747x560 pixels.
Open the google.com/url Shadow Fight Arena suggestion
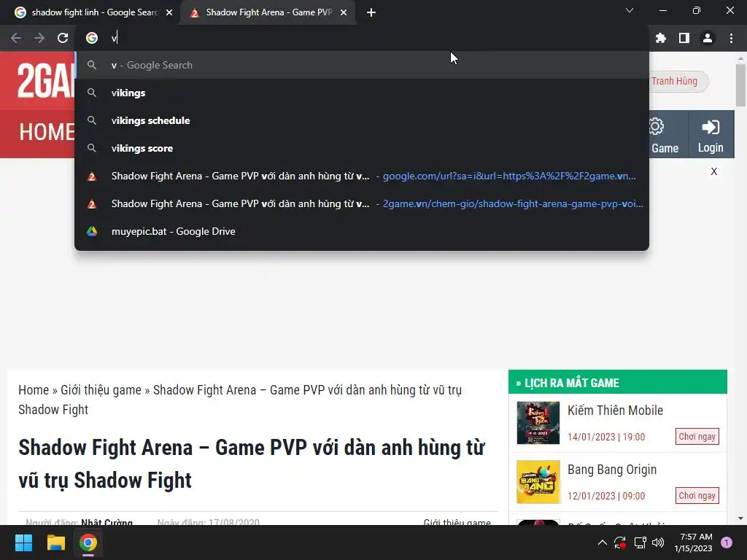tap(362, 176)
